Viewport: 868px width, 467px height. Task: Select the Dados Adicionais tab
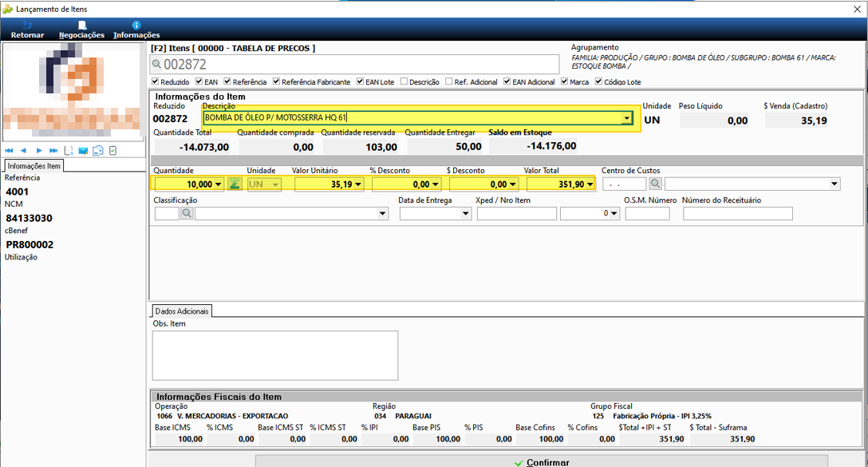point(182,311)
